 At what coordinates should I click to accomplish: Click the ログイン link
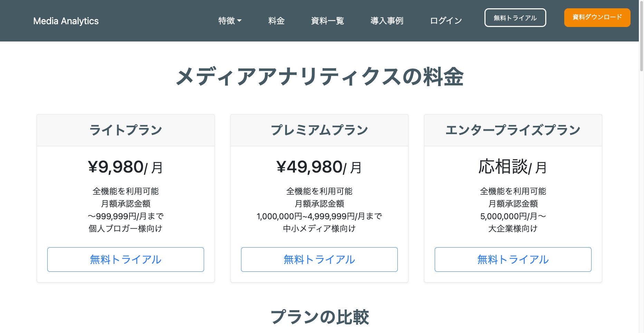click(x=446, y=21)
